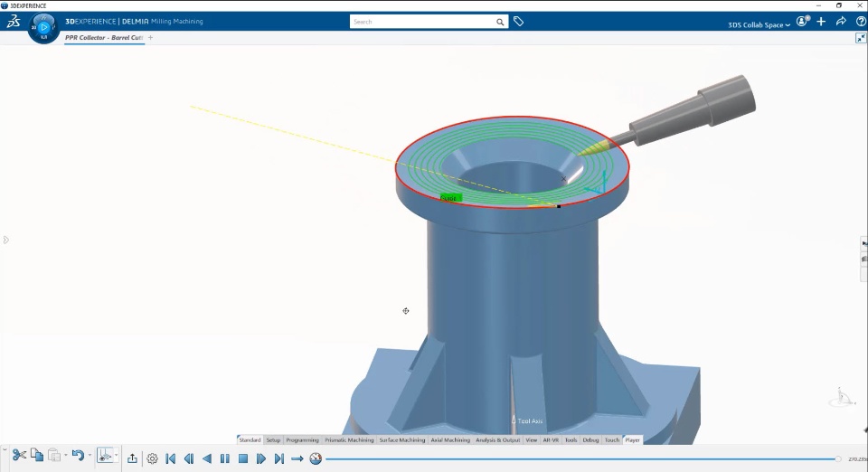Click the tag icon beside search
Image resolution: width=868 pixels, height=472 pixels.
pos(518,22)
